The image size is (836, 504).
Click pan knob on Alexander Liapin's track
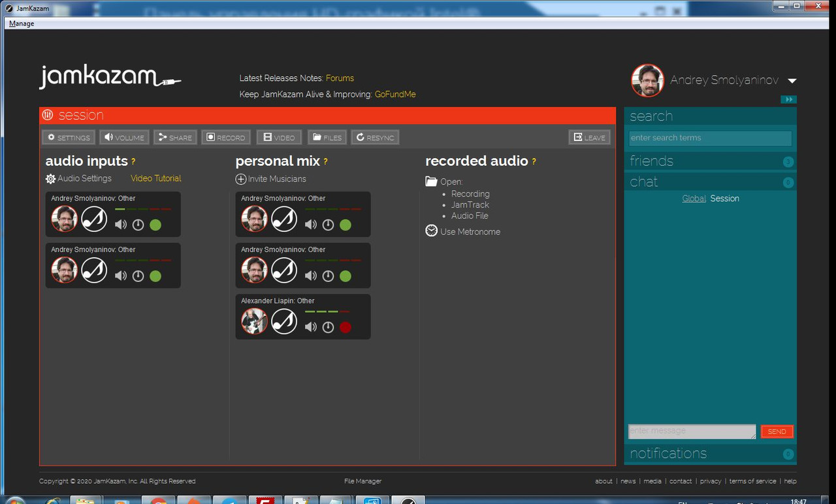tap(328, 327)
